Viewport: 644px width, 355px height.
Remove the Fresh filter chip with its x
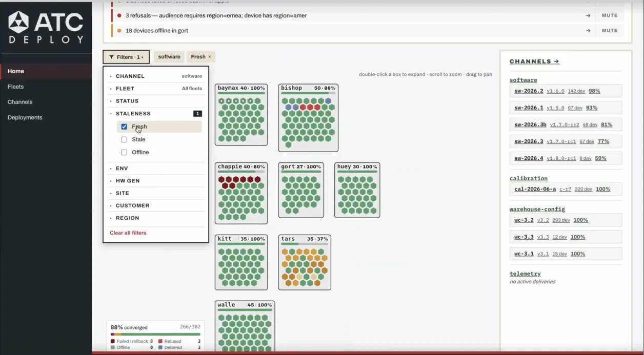(210, 57)
